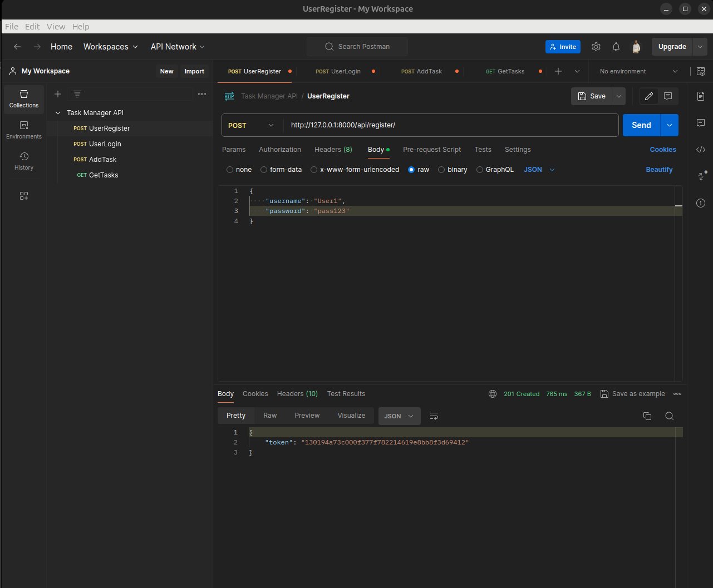Open the request comments icon
This screenshot has width=713, height=588.
[668, 96]
